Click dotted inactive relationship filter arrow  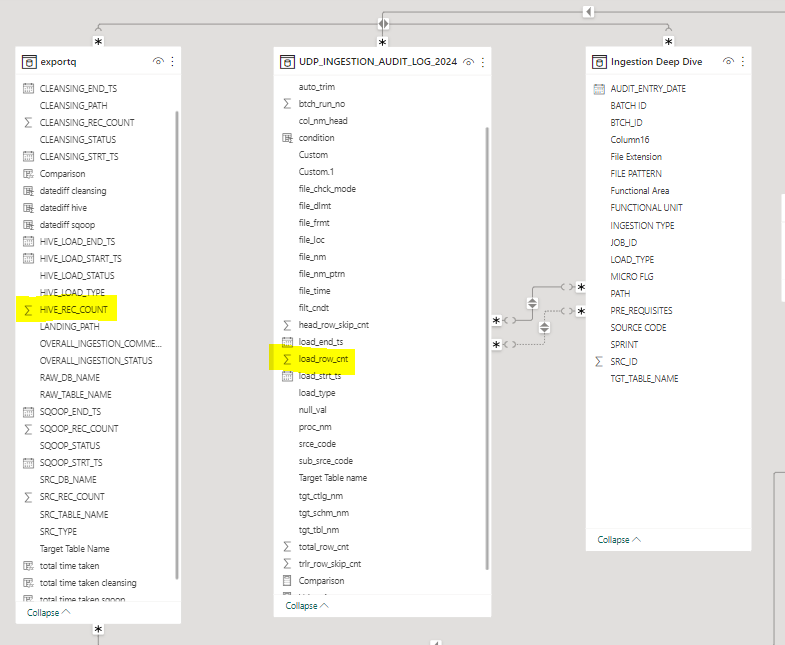(545, 328)
